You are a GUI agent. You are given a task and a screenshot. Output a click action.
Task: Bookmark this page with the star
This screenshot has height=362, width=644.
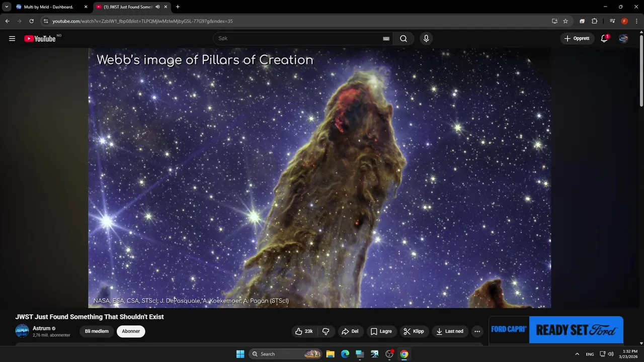tap(566, 21)
